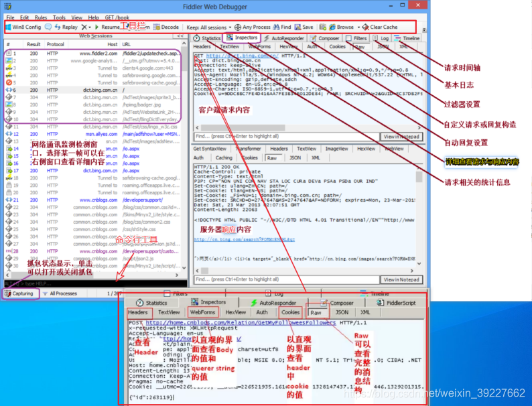Select the Caching response tab
Screen dimensions: 532x406
click(224, 157)
